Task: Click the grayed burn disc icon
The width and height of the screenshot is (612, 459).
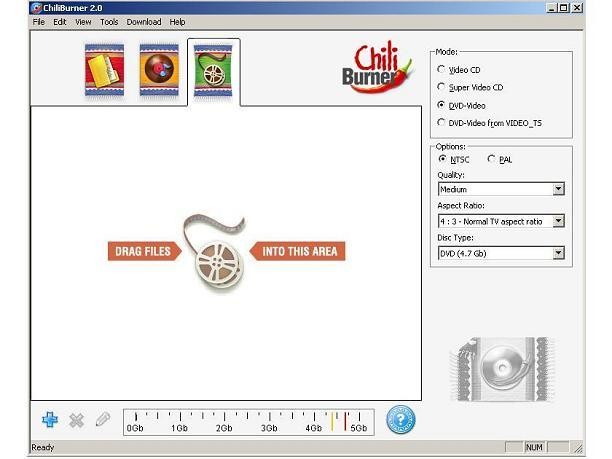Action: [502, 369]
